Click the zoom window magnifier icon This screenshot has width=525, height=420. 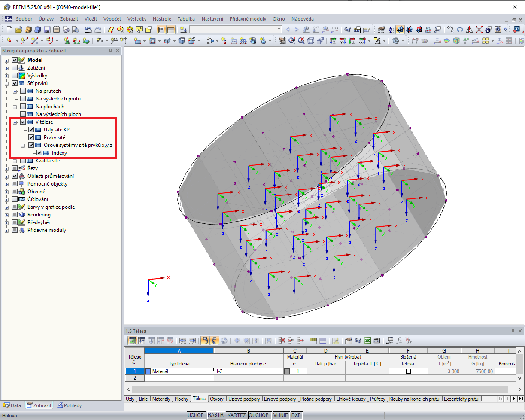(291, 41)
